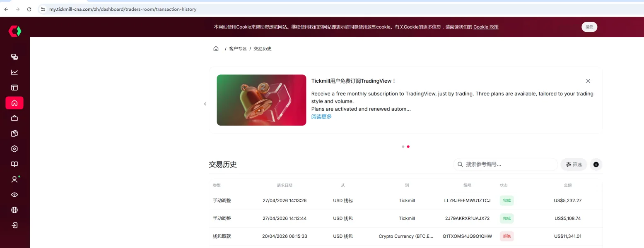Screen dimensions: 644x248
Task: Click the download icon beside the filter button
Action: coord(596,165)
